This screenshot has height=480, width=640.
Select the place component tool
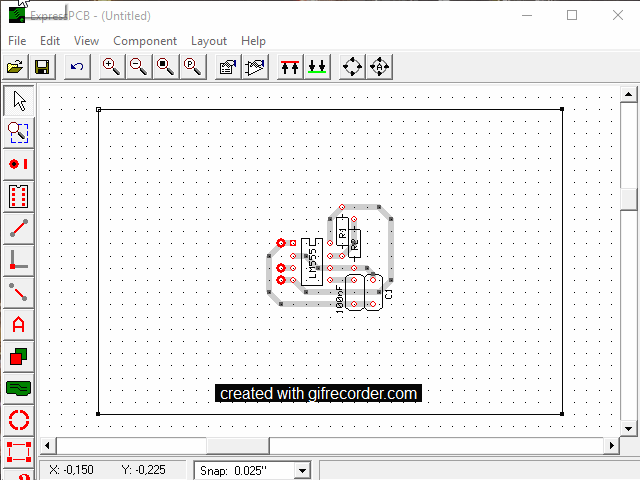pyautogui.click(x=18, y=196)
